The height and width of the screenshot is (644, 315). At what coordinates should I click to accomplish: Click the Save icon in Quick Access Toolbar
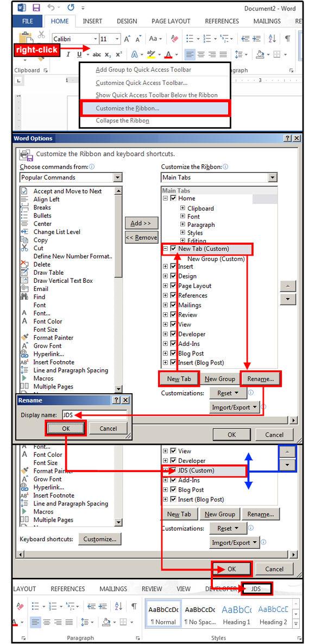click(x=36, y=8)
